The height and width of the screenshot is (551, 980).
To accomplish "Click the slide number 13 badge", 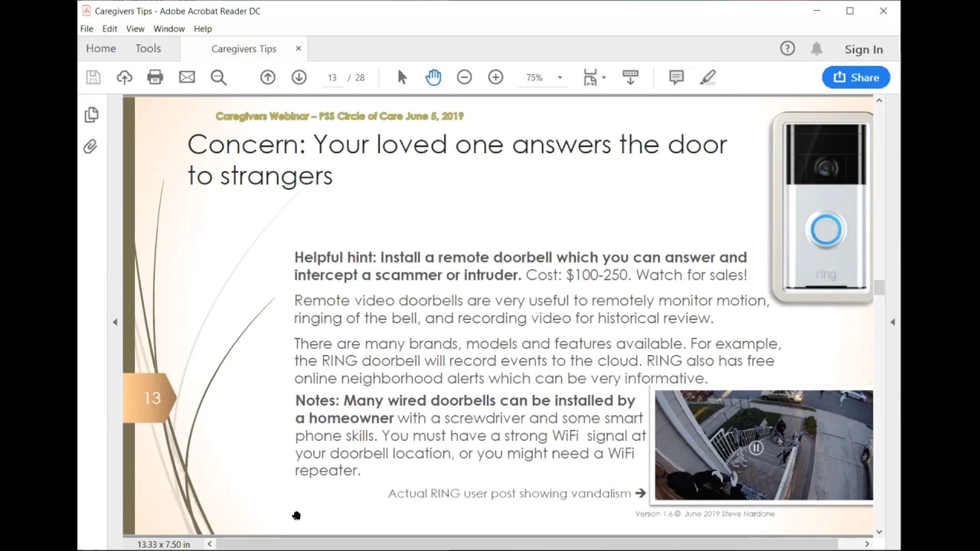I will [152, 398].
